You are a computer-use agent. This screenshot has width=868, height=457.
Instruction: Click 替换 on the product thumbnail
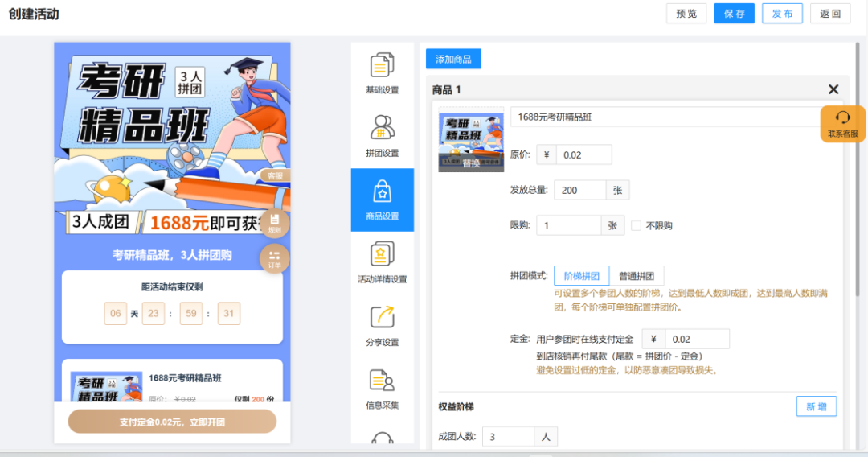click(471, 163)
